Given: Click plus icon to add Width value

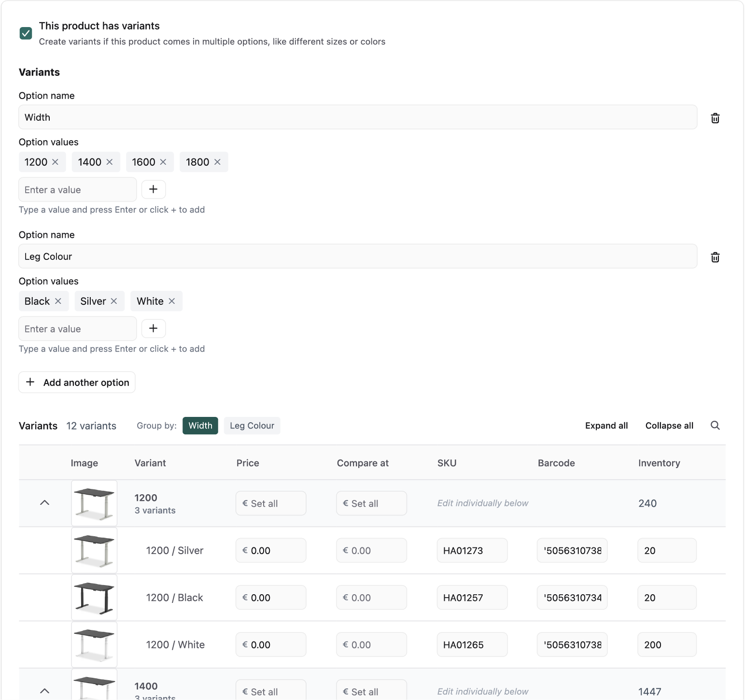Looking at the screenshot, I should [x=154, y=189].
